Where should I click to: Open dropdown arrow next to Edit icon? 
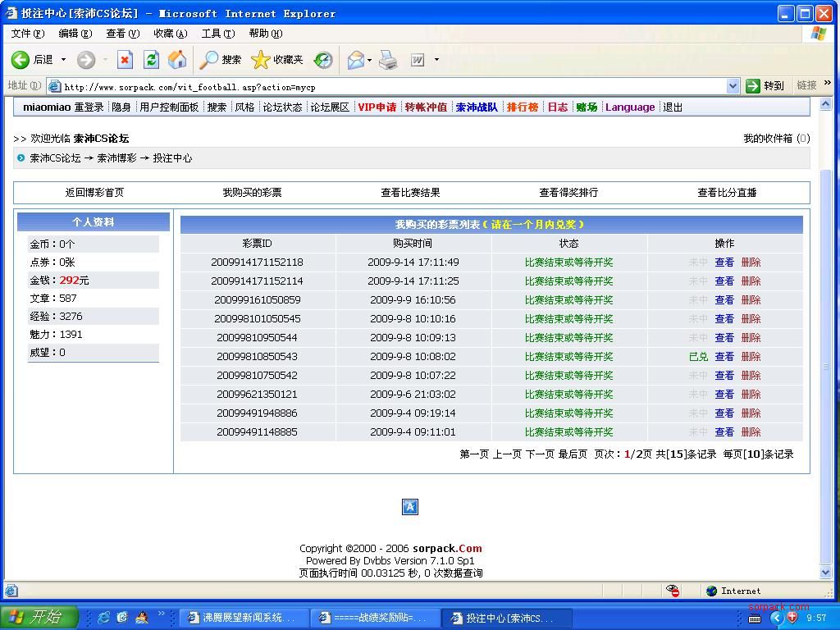tap(436, 60)
